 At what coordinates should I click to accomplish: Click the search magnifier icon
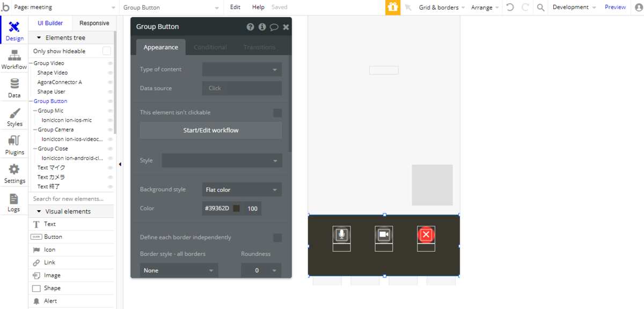(540, 8)
